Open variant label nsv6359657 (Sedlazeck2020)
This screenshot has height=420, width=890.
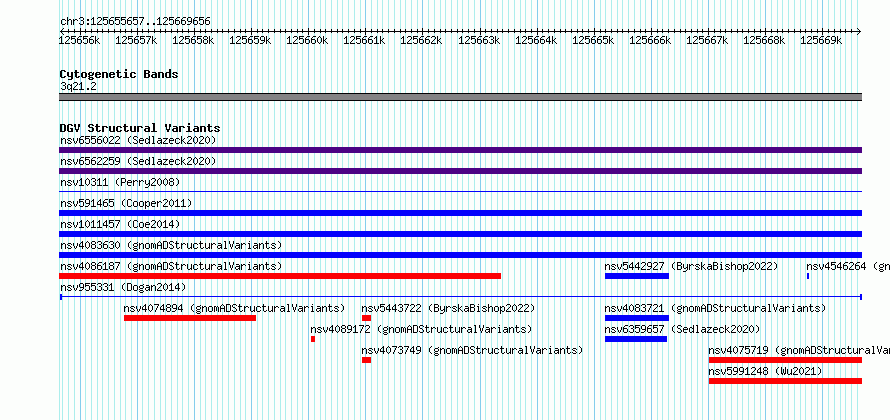pyautogui.click(x=682, y=329)
